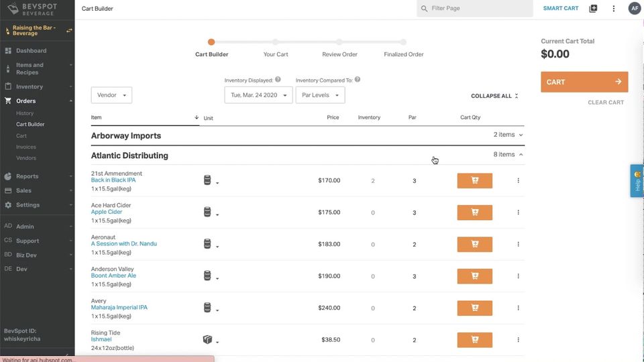644x362 pixels.
Task: Click the add-cart icon in top bar
Action: [x=593, y=9]
